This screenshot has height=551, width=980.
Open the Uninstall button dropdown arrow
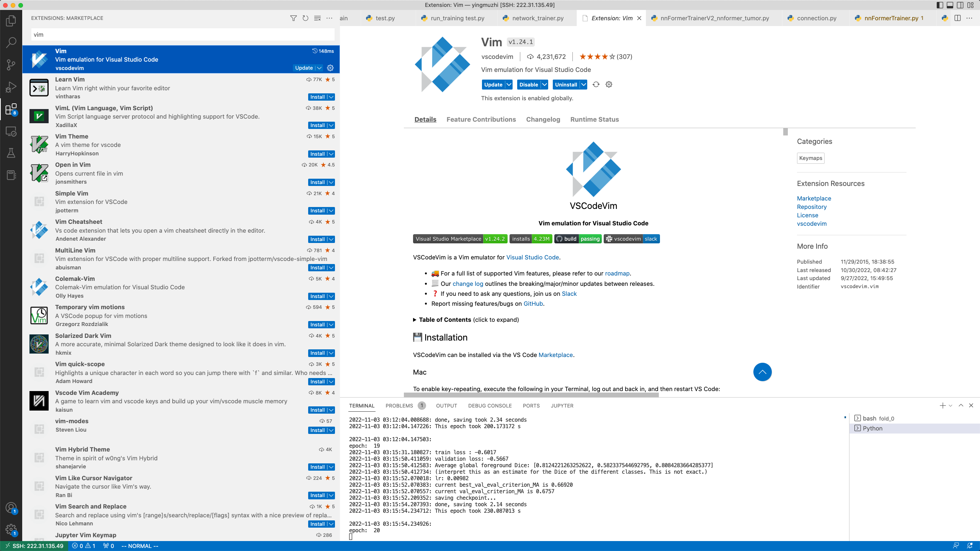point(583,85)
